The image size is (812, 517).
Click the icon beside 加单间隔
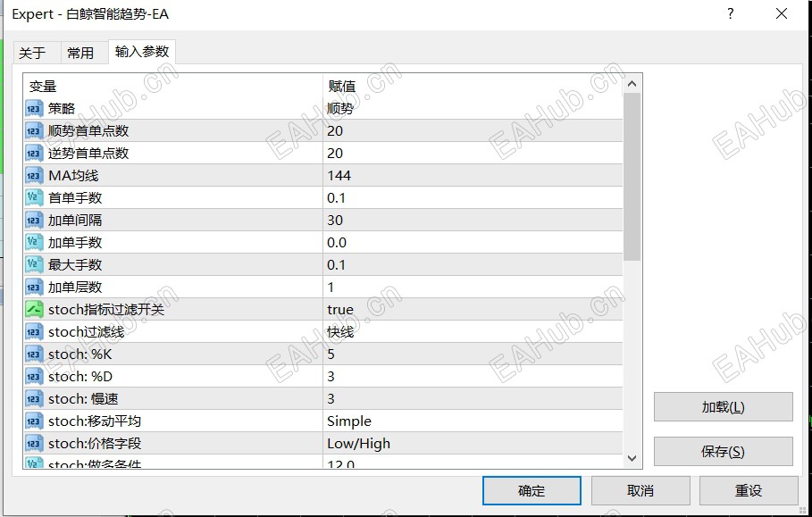pos(34,220)
